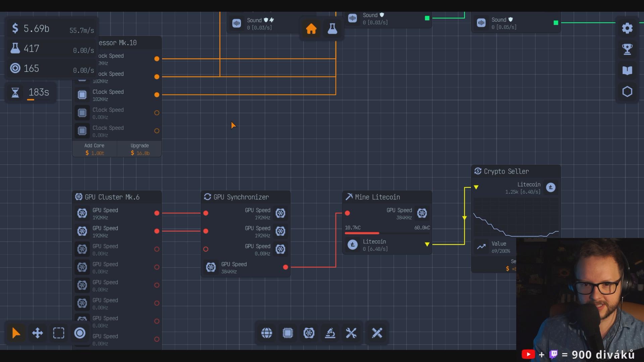
Task: Click Upgrade for $16.8b
Action: pos(140,149)
